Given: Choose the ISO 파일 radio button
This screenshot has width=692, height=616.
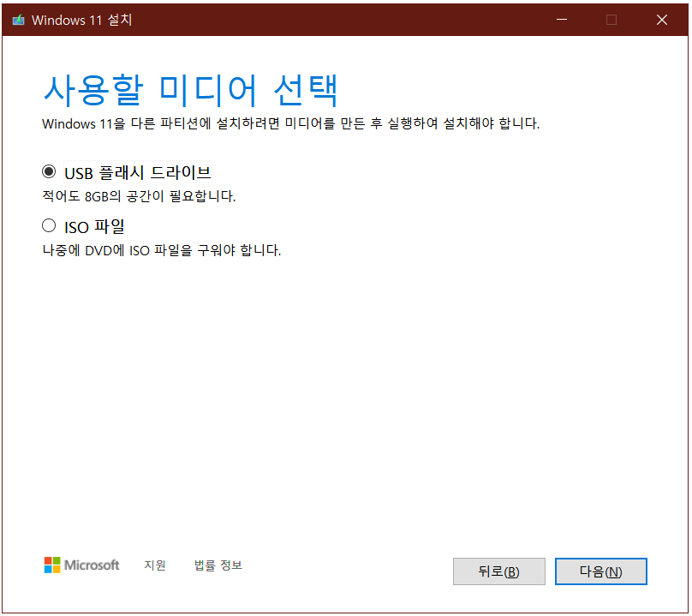Looking at the screenshot, I should coord(49,226).
